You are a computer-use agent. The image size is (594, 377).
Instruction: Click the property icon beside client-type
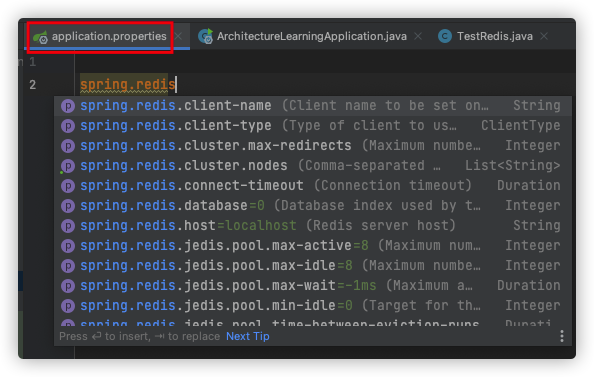click(x=68, y=126)
